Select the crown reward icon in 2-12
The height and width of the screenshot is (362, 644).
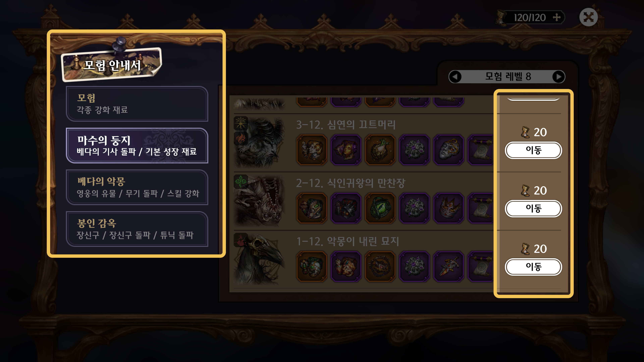point(448,208)
